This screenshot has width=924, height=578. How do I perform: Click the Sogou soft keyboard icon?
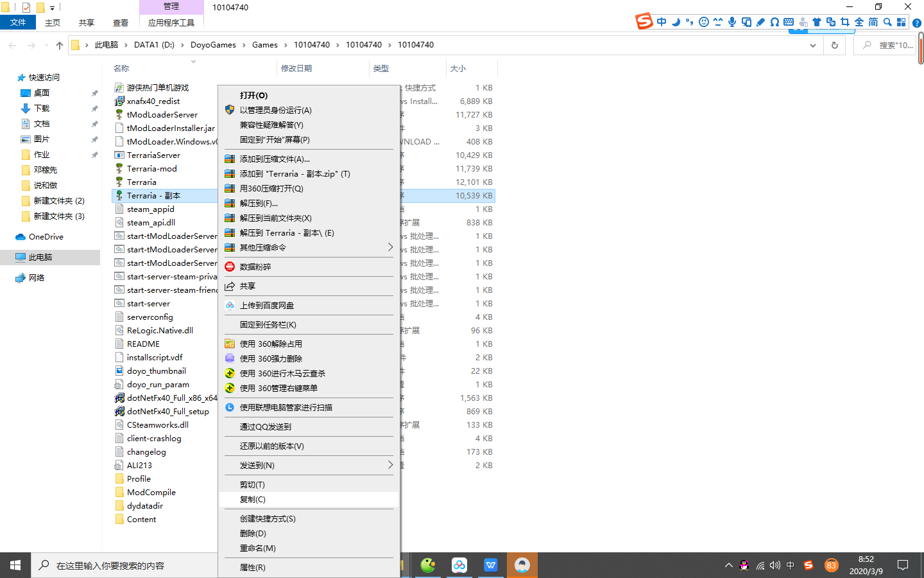[789, 22]
